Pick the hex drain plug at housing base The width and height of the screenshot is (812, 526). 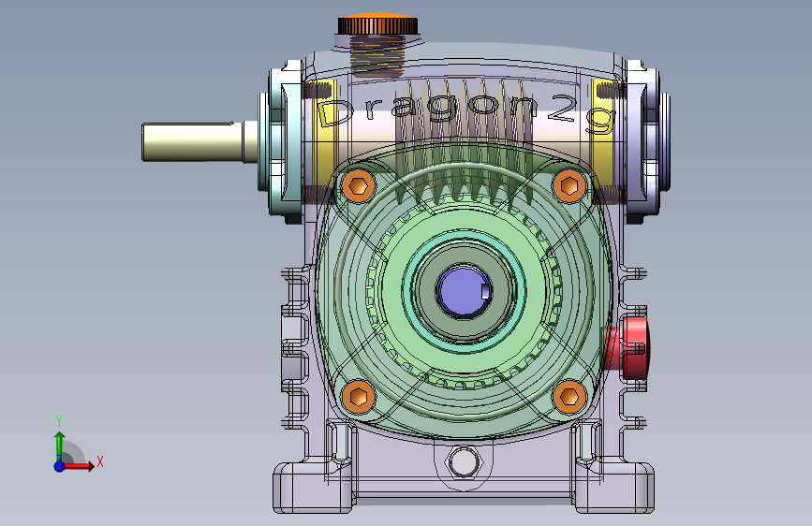(463, 461)
